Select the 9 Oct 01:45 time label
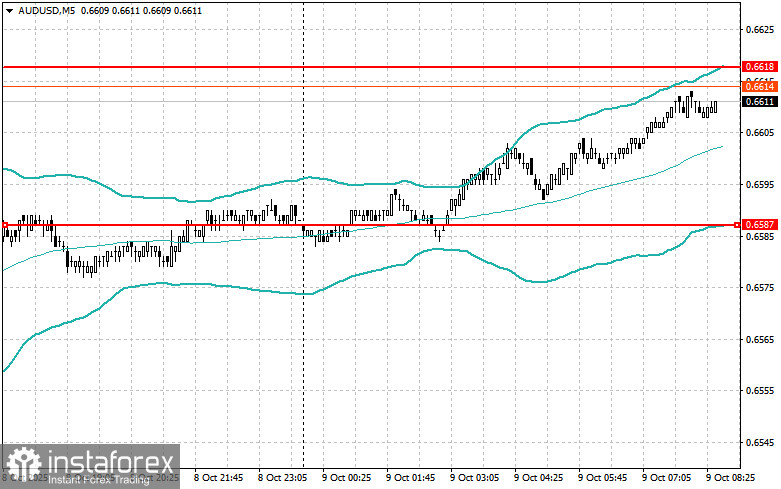Screen dimensions: 781x489 [x=410, y=478]
